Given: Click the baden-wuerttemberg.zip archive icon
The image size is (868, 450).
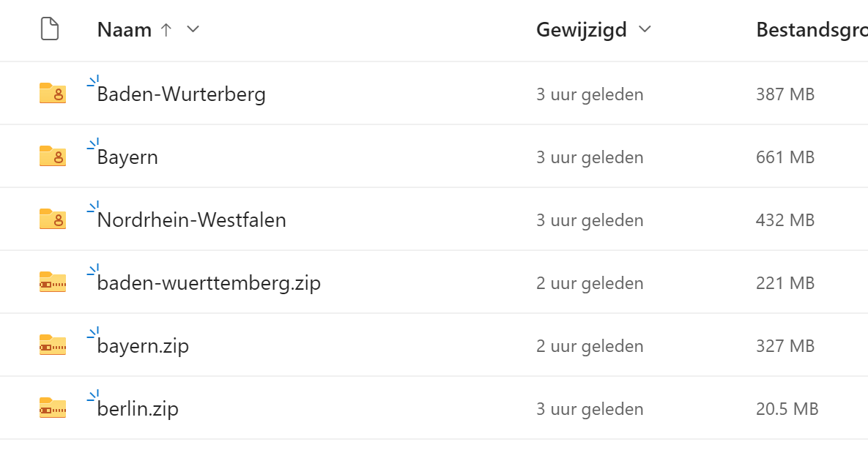Looking at the screenshot, I should coord(52,282).
